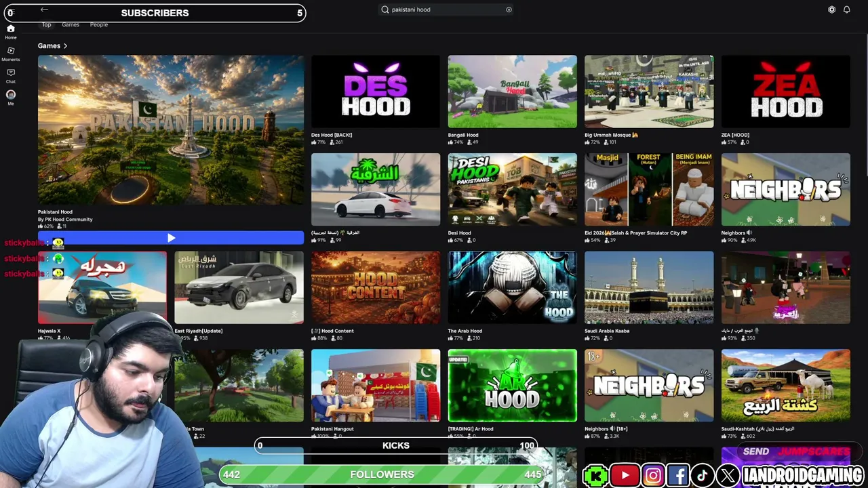Open the Pakistani Hangout thumbnail
Image resolution: width=868 pixels, height=488 pixels.
376,386
